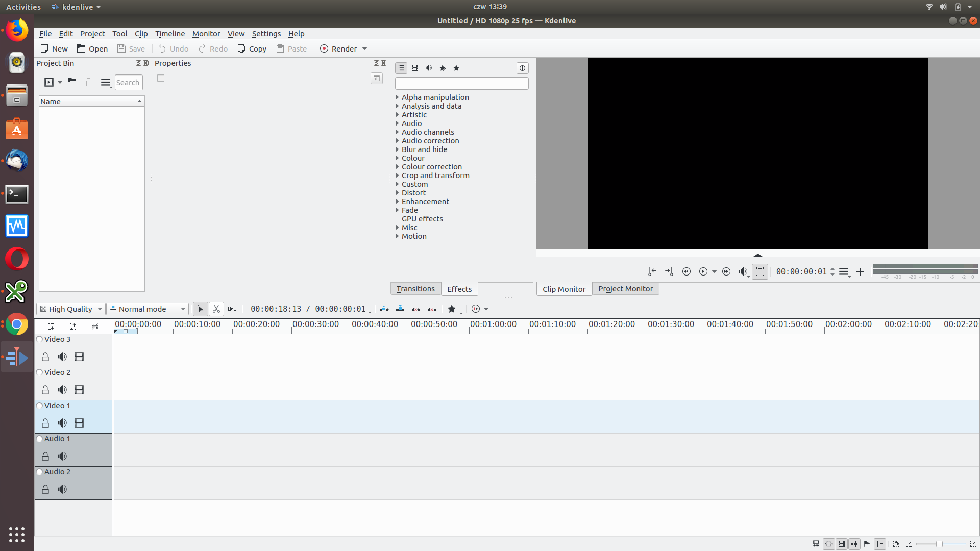Open monitor volume control
This screenshot has height=551, width=980.
[743, 271]
